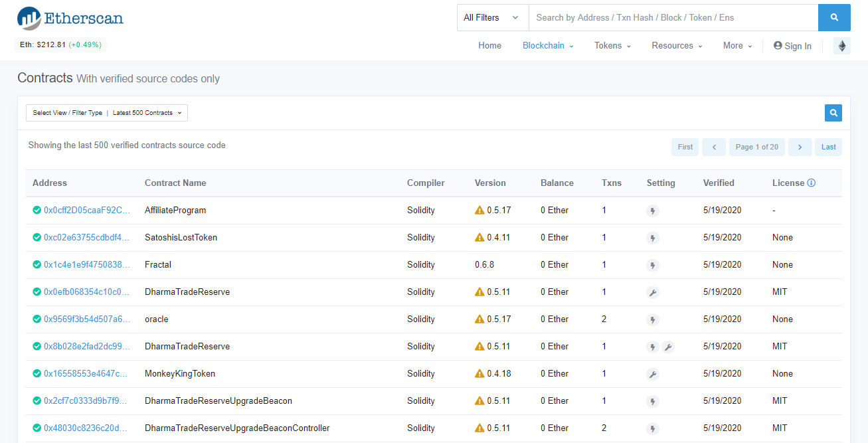Click the search by address input field
Viewport: 868px width, 443px height.
click(672, 18)
